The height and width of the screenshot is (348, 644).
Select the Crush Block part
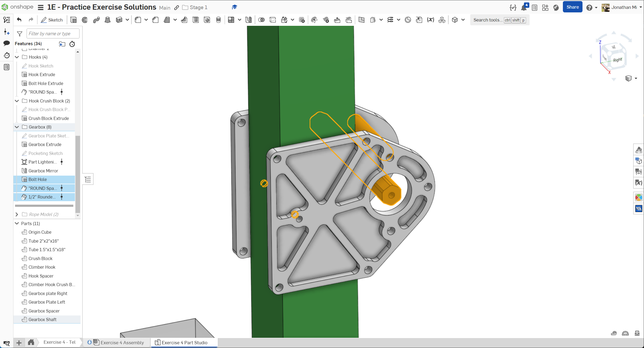[40, 258]
